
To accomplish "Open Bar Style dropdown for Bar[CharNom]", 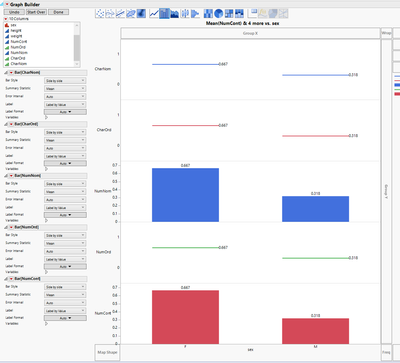I will (65, 81).
